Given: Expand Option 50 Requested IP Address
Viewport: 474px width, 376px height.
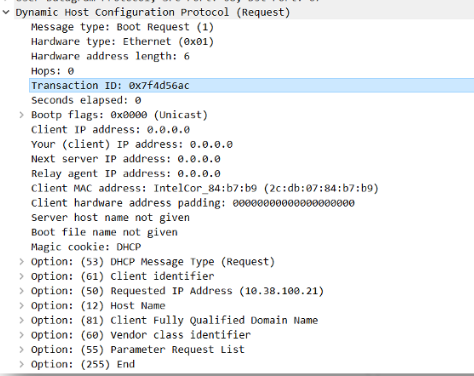Looking at the screenshot, I should (x=22, y=291).
